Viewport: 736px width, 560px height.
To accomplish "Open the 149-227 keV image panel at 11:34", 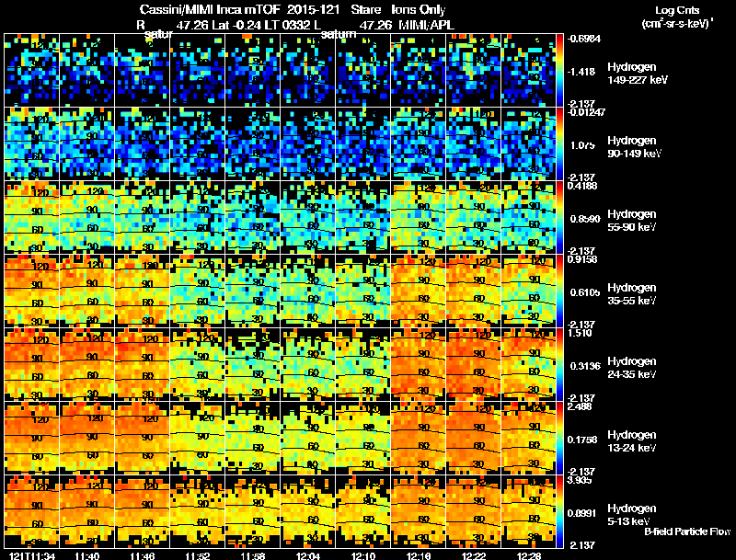I will coord(32,70).
